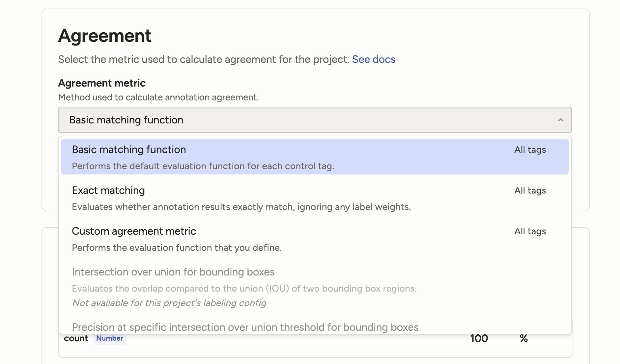Click the Number type tag next to count
The image size is (620, 364).
pos(109,338)
